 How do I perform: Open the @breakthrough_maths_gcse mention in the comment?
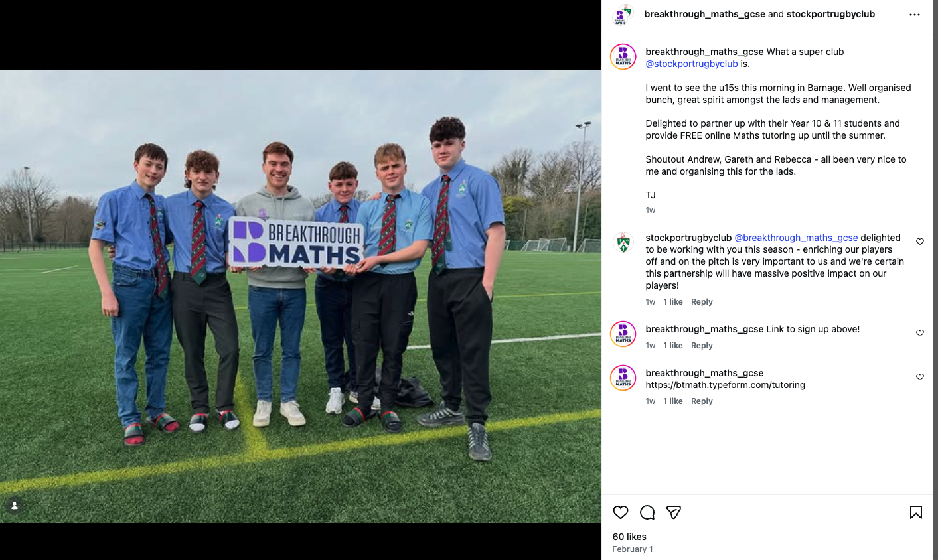coord(796,238)
